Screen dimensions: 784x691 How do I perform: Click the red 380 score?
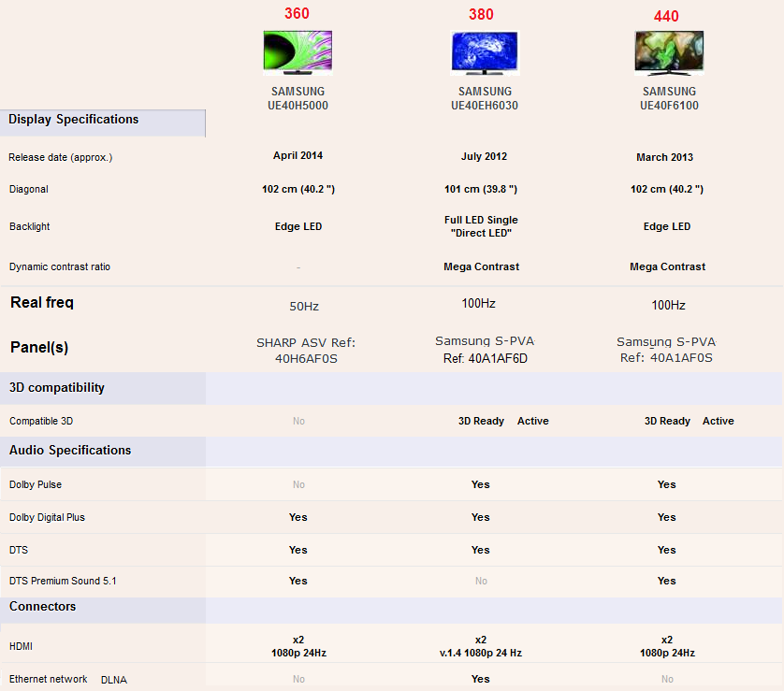click(481, 14)
